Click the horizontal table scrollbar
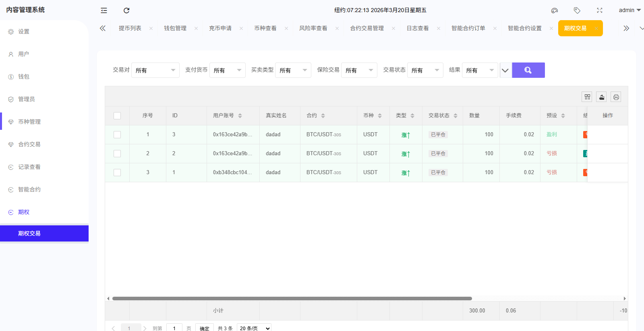Screen dimensions: 644x331 click(292, 299)
